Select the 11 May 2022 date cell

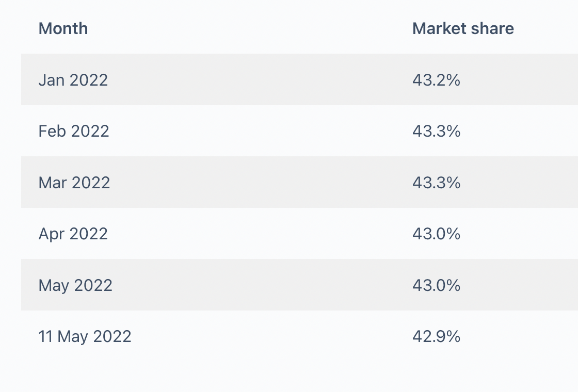tap(85, 336)
